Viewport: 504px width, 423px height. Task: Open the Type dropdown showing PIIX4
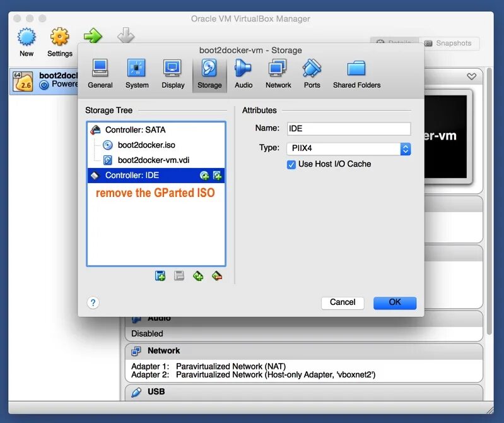(x=348, y=148)
